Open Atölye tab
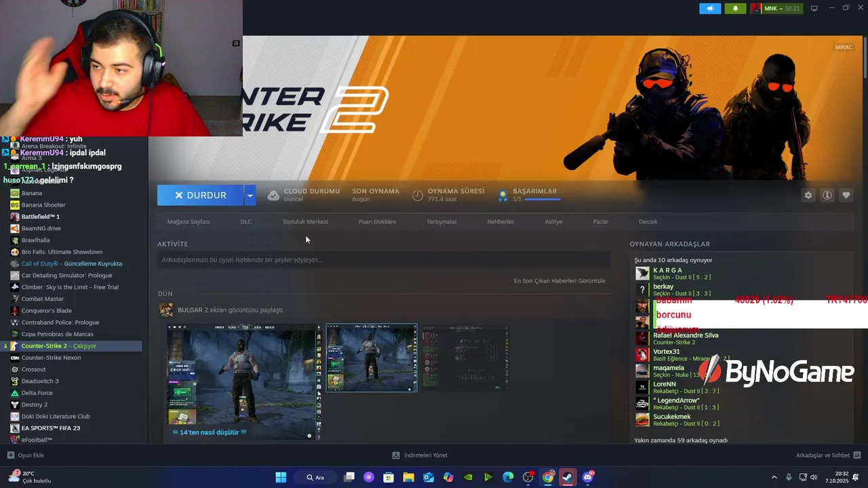 (553, 222)
